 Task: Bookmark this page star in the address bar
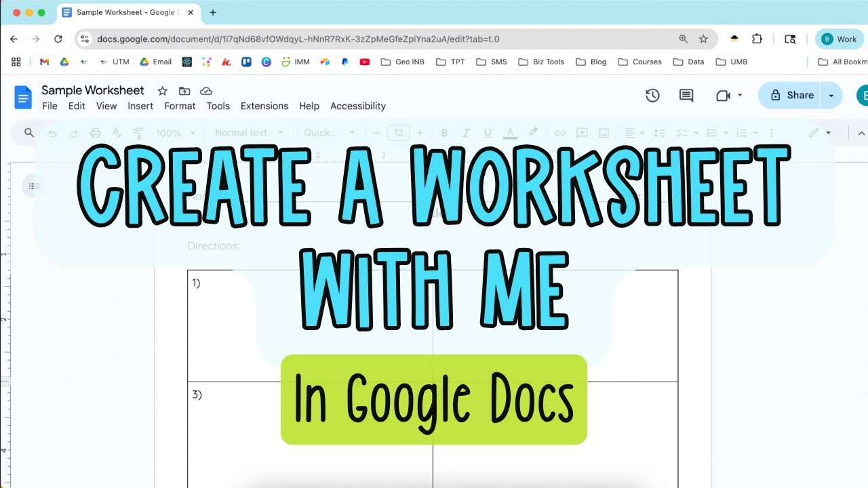click(703, 39)
